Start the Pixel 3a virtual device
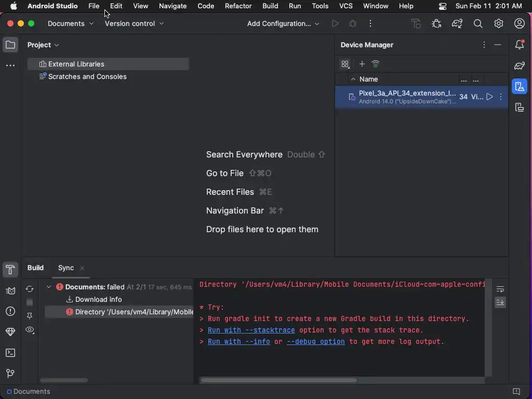The width and height of the screenshot is (532, 399). point(489,97)
